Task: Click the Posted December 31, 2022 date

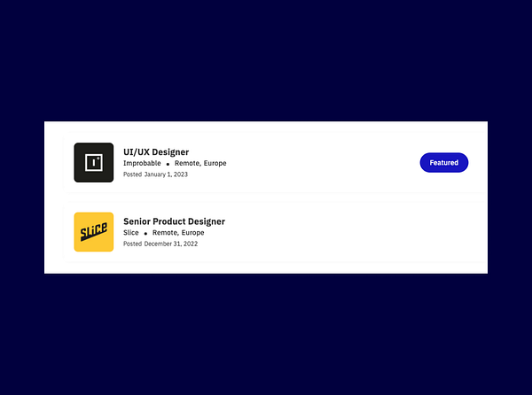Action: click(x=160, y=244)
